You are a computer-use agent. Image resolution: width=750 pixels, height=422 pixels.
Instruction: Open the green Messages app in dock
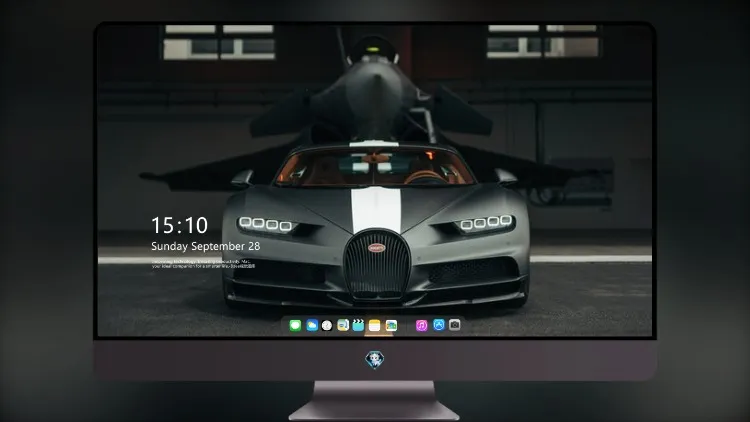(295, 325)
